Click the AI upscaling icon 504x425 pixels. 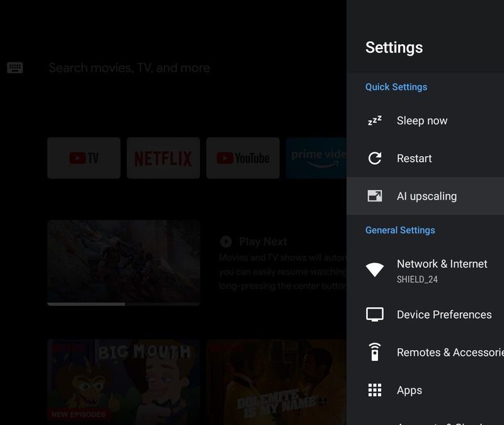(375, 196)
